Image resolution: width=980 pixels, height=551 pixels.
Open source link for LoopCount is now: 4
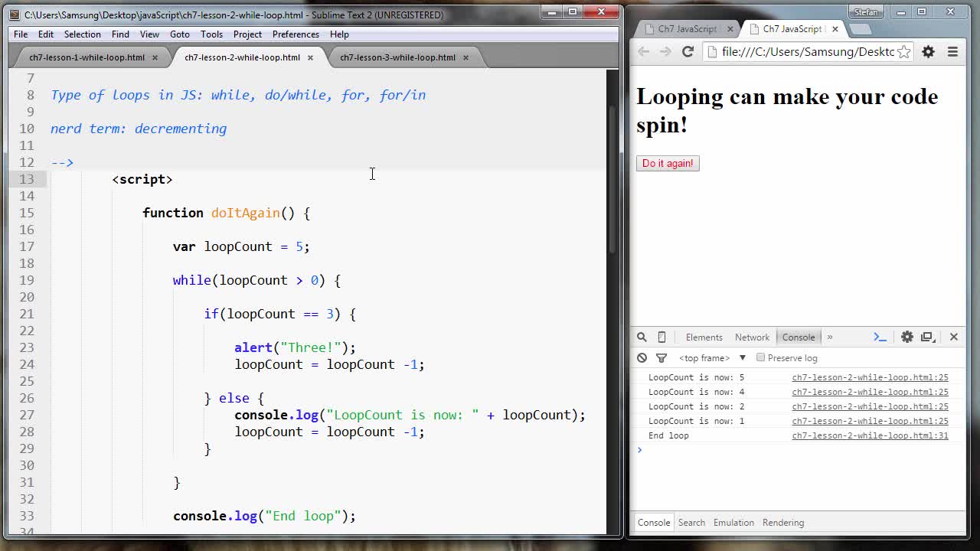(x=870, y=392)
